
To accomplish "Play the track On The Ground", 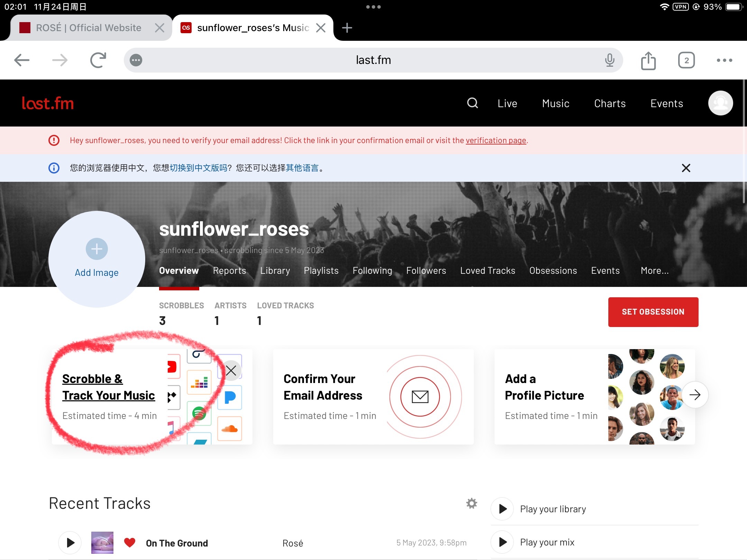I will tap(70, 543).
